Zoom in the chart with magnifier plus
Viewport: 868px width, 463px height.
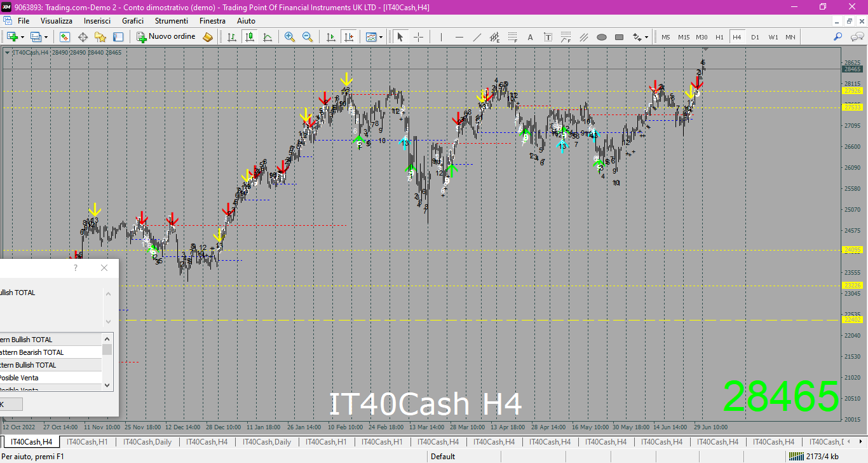pos(290,37)
